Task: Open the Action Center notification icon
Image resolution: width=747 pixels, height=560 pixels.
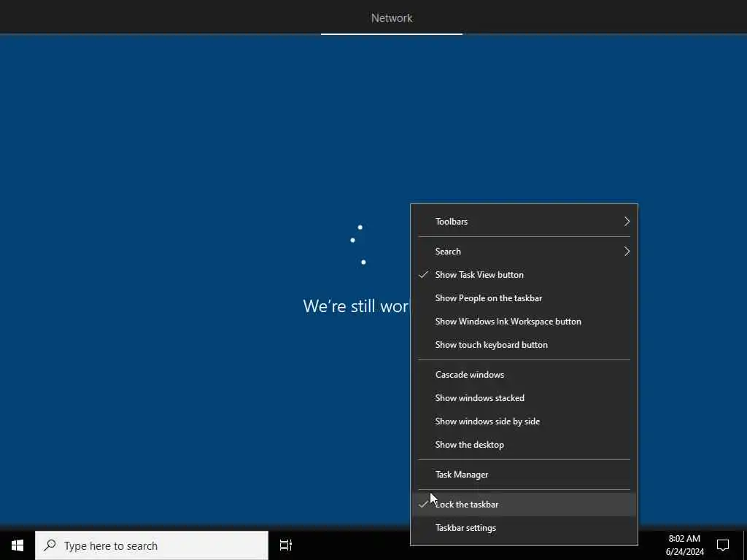Action: click(x=723, y=545)
